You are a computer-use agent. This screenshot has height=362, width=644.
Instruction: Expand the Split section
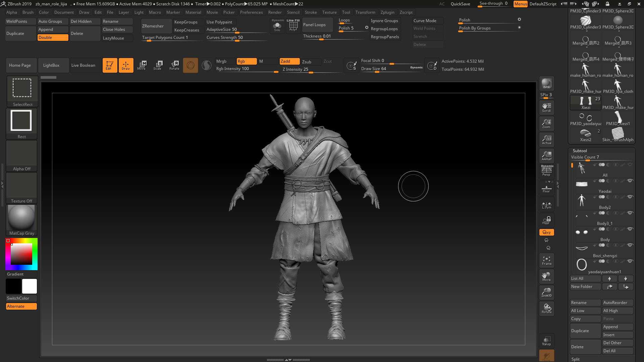point(576,359)
